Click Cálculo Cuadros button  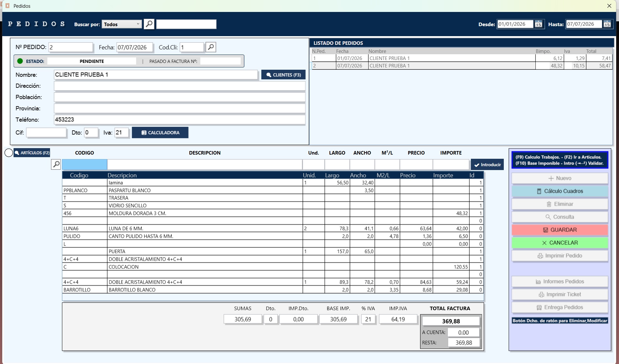pyautogui.click(x=560, y=191)
